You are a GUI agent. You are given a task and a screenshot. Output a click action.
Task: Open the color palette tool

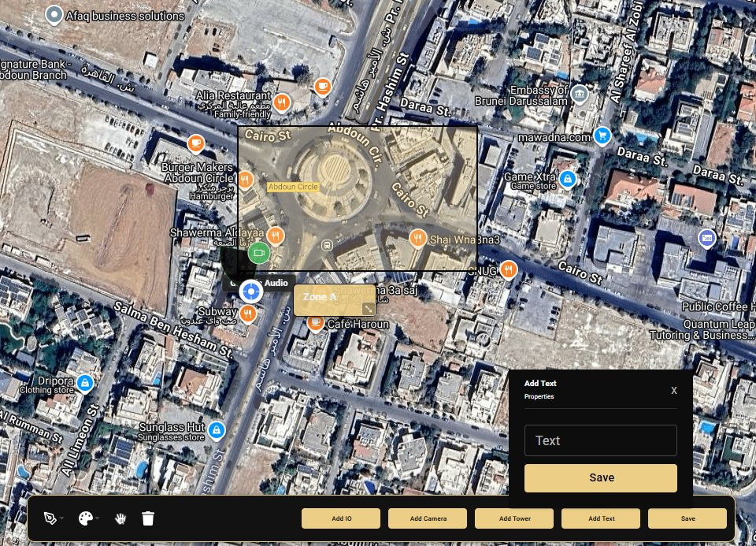(x=85, y=518)
